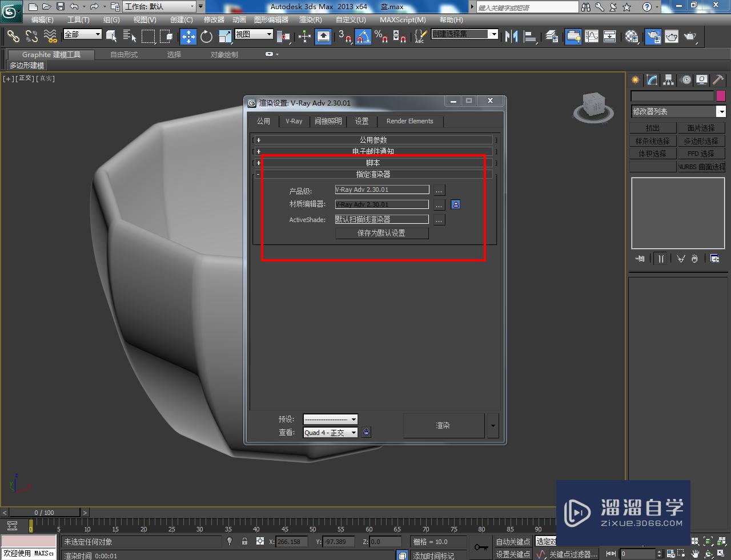Open the 查看 Quad 4 view dropdown
Image resolution: width=731 pixels, height=560 pixels.
pyautogui.click(x=330, y=433)
